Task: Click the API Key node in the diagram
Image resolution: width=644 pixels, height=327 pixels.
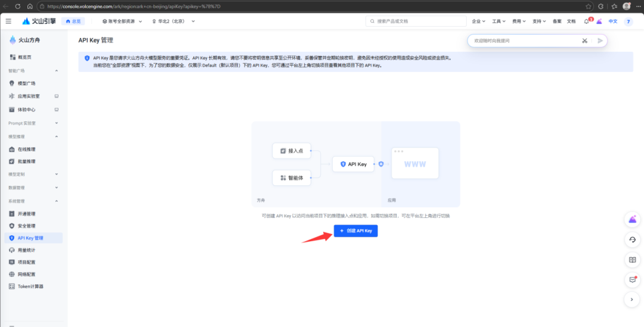Action: [353, 164]
